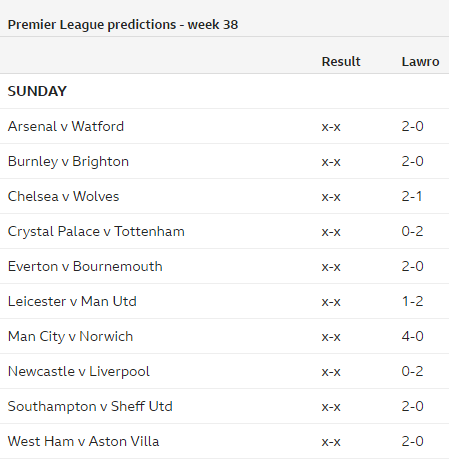This screenshot has width=449, height=459.
Task: Click Lawro's 1-2 prediction for Leicester match
Action: 412,301
